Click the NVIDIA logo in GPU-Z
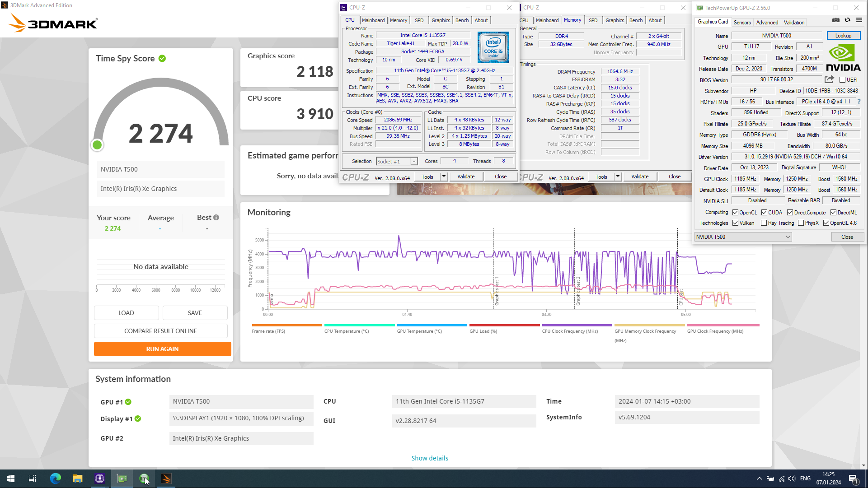 [843, 58]
